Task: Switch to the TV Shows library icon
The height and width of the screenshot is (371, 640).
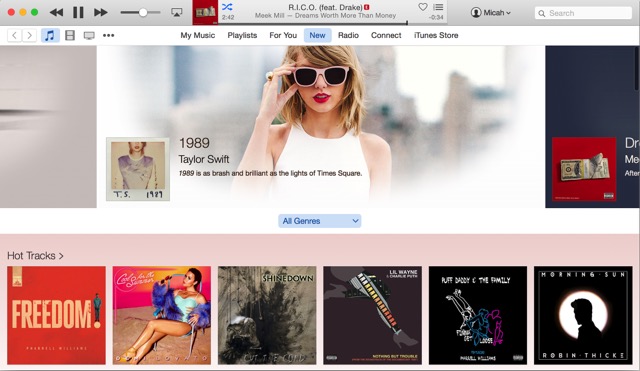Action: click(89, 36)
